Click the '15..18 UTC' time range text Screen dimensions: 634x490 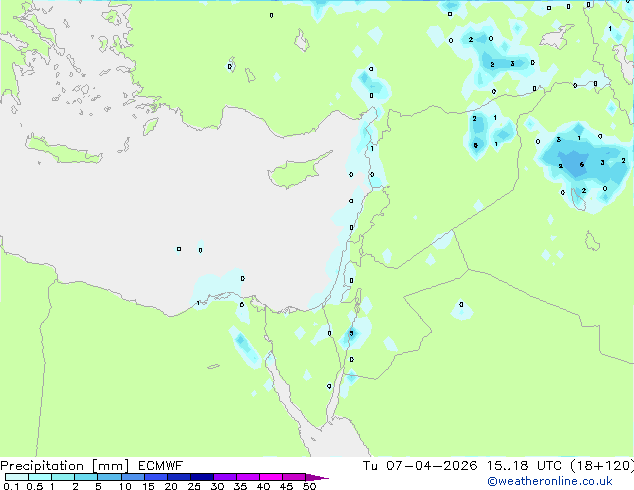click(x=524, y=466)
